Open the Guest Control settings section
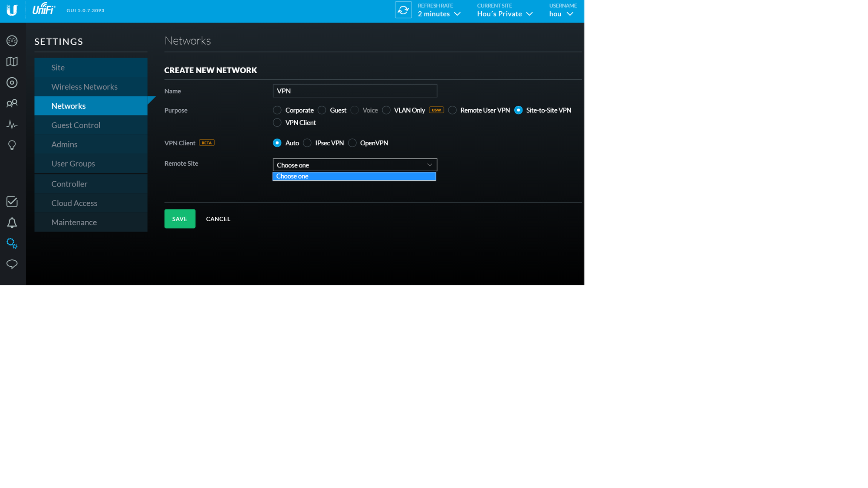The image size is (868, 488). coord(76,125)
